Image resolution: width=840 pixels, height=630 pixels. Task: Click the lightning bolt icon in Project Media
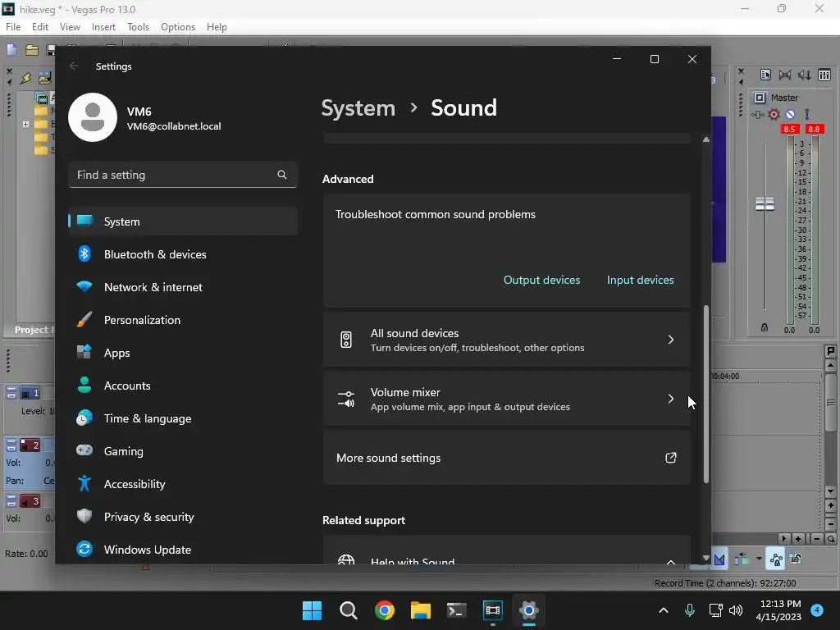tap(25, 78)
